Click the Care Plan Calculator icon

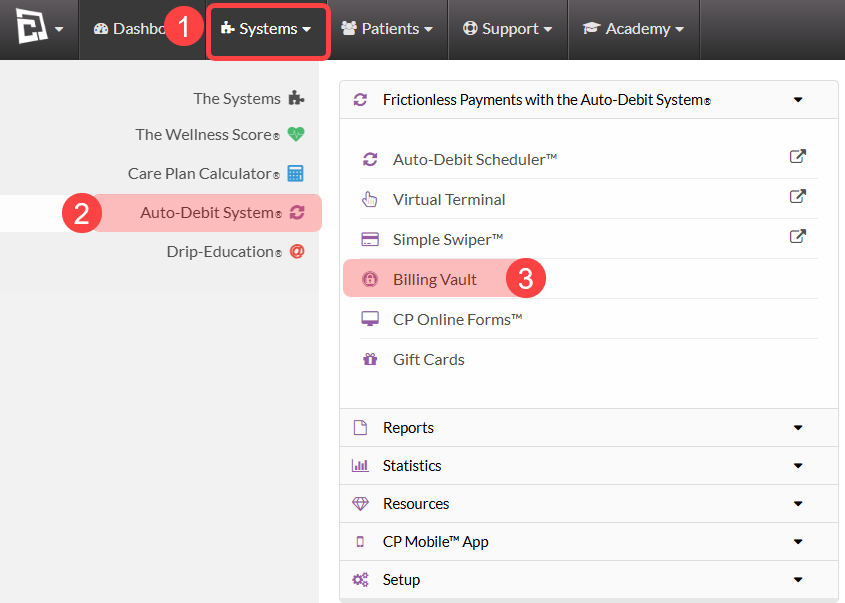(295, 174)
